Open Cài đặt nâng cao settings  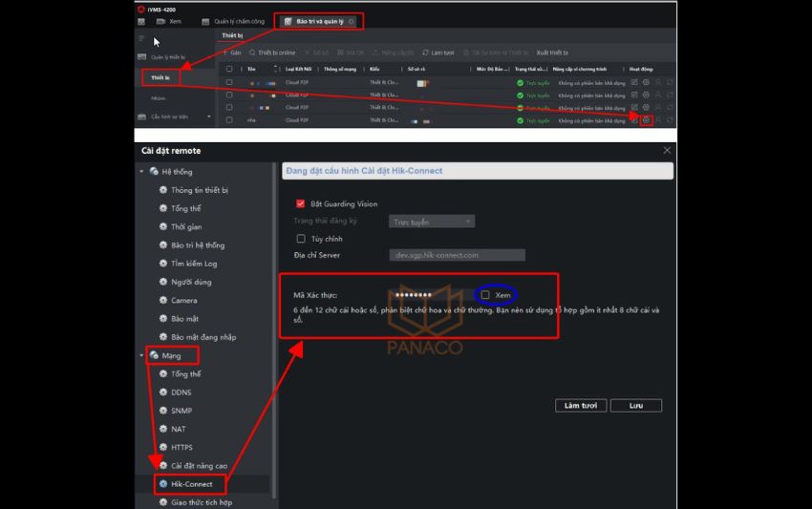193,465
